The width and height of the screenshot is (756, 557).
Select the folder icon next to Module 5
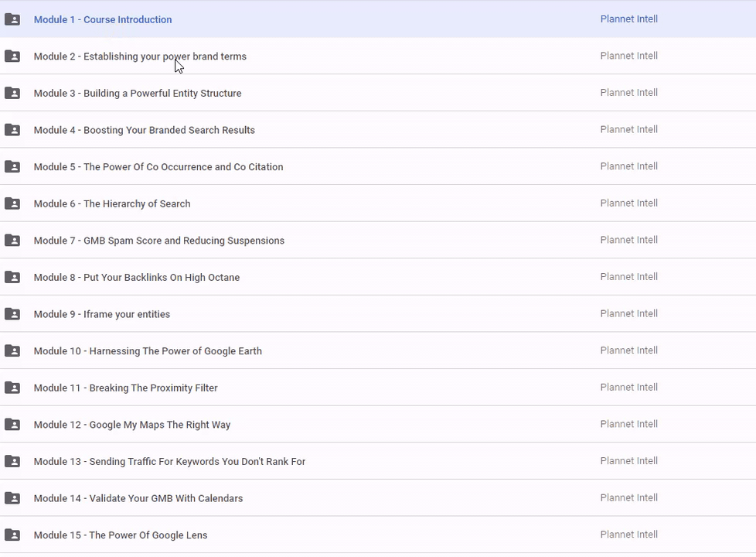coord(12,166)
